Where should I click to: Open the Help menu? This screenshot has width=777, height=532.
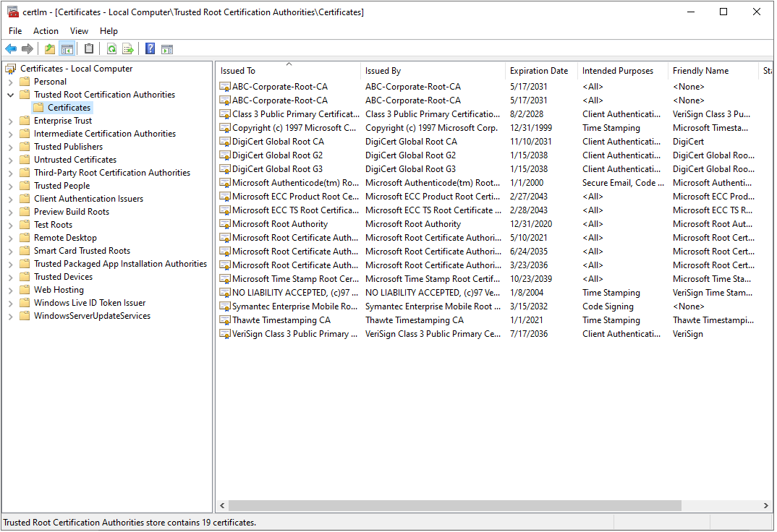tap(109, 30)
